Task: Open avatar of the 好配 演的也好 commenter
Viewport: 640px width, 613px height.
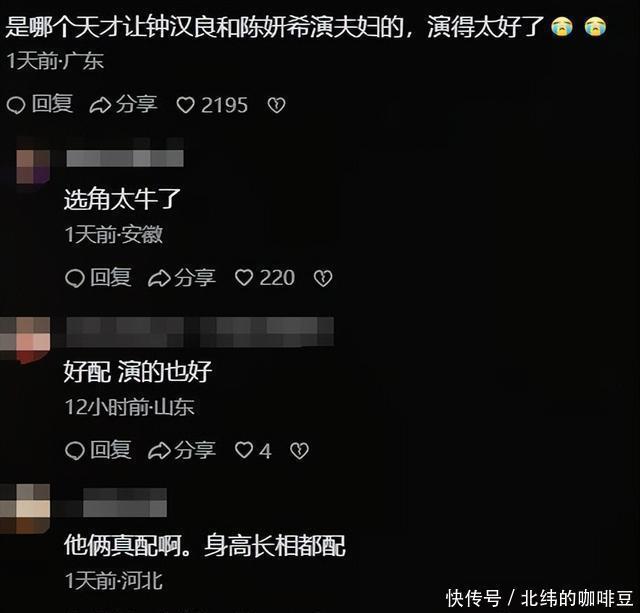Action: [x=25, y=340]
